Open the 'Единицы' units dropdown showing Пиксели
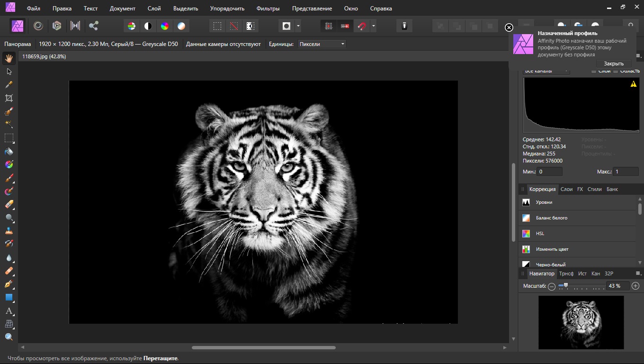This screenshot has height=364, width=644. click(x=322, y=44)
